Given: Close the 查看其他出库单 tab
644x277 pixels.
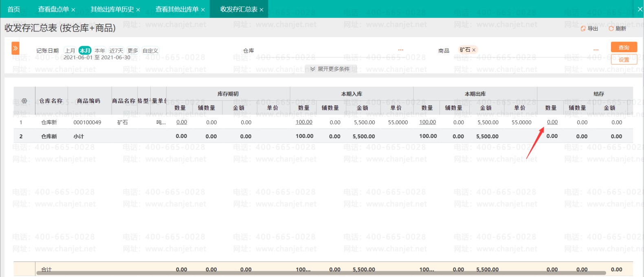Looking at the screenshot, I should click(x=203, y=10).
